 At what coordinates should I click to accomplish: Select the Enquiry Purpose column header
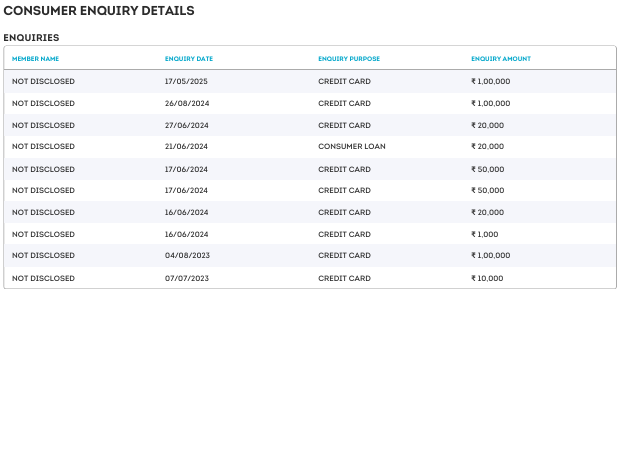pyautogui.click(x=349, y=59)
